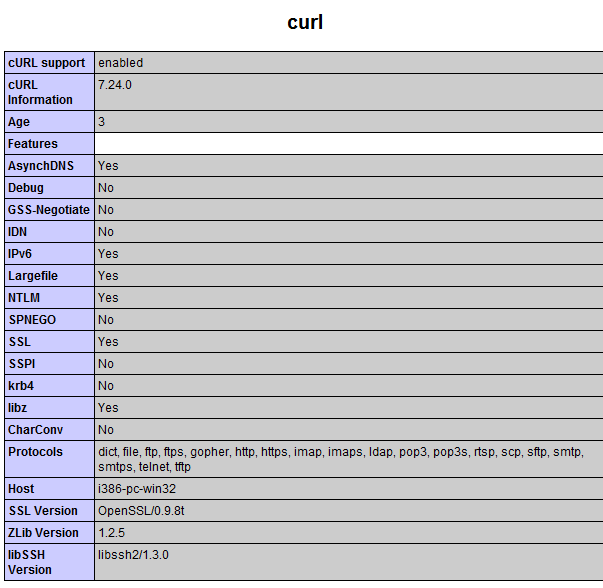The height and width of the screenshot is (588, 603).
Task: Select the 'NTLM' label
Action: (24, 298)
